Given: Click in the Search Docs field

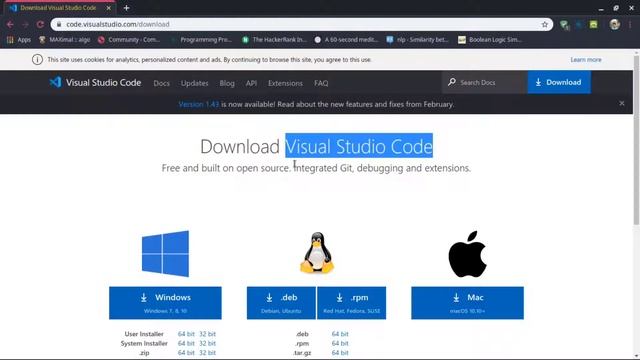Looking at the screenshot, I should coord(484,82).
